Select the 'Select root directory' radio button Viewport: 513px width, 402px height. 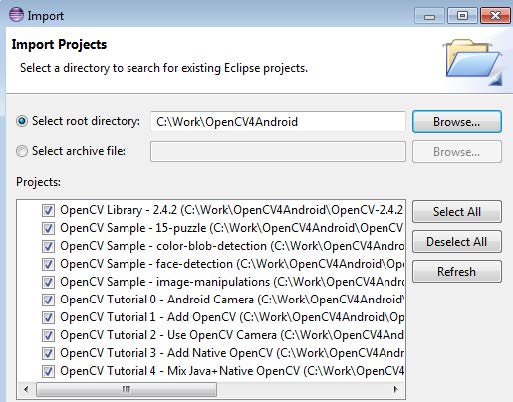[x=22, y=121]
